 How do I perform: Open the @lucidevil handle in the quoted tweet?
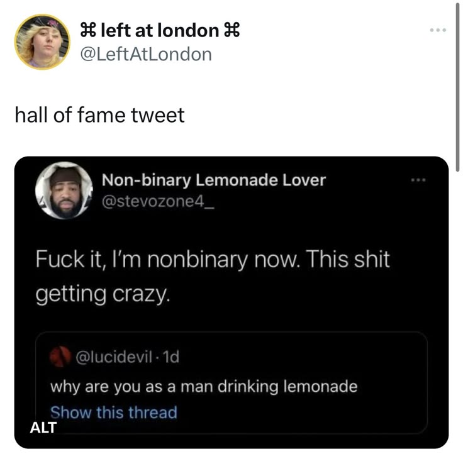coord(114,357)
